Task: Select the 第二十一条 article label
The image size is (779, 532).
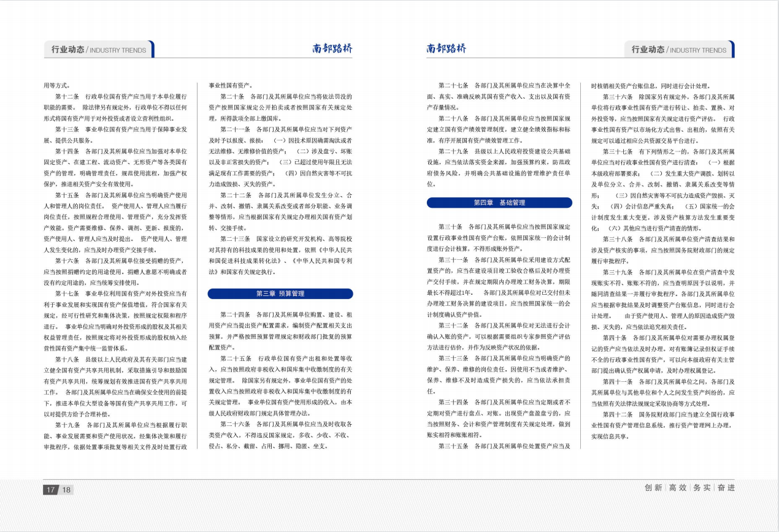Action: tap(236, 129)
